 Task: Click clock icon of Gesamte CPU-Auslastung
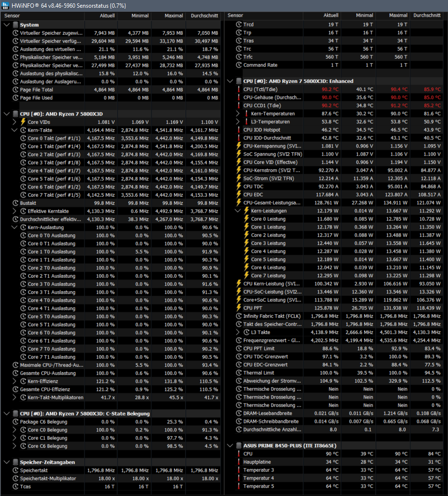click(x=15, y=373)
